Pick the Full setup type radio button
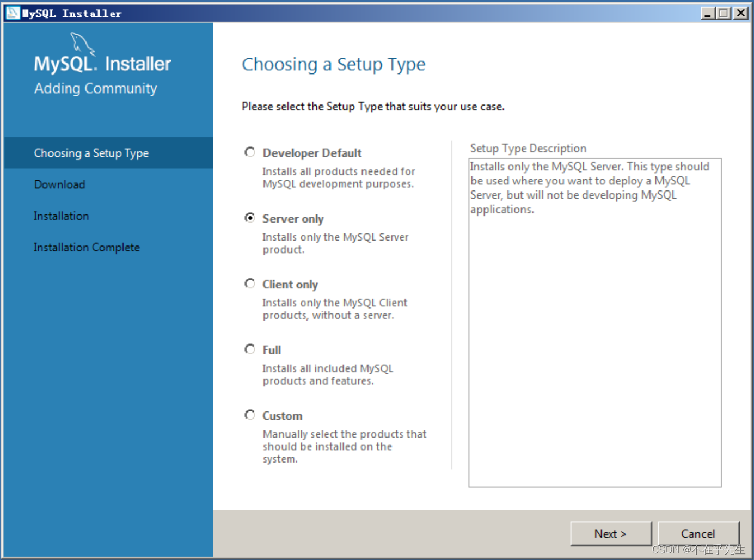The height and width of the screenshot is (560, 754). 250,349
